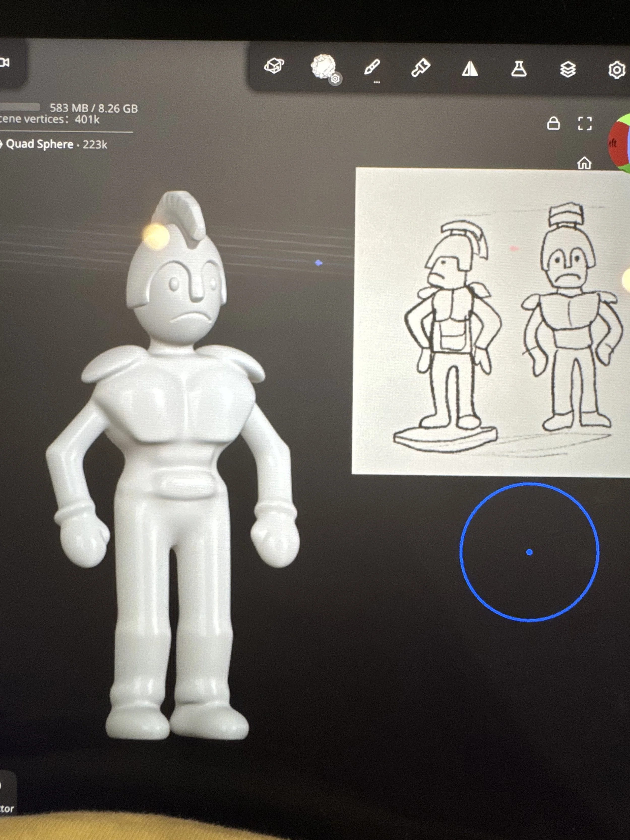Toggle fullscreen view mode

[x=585, y=124]
